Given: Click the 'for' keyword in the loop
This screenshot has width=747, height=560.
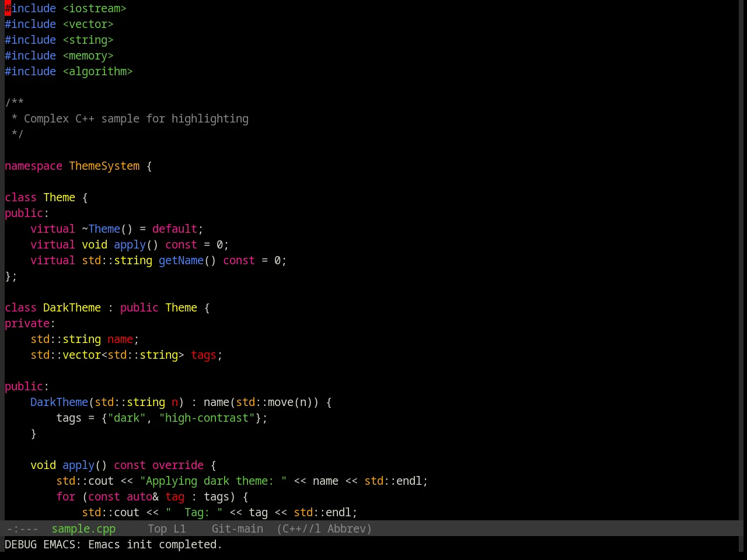Looking at the screenshot, I should click(x=65, y=496).
